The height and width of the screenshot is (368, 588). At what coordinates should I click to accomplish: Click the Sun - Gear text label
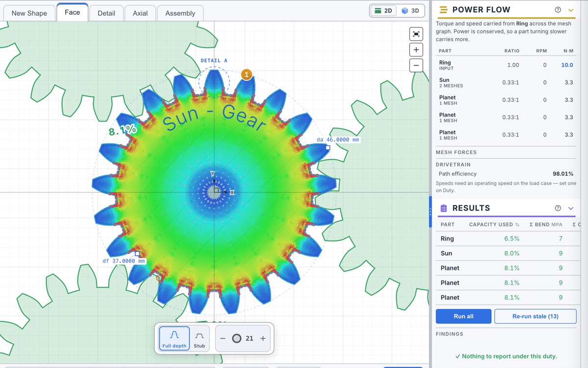click(215, 118)
